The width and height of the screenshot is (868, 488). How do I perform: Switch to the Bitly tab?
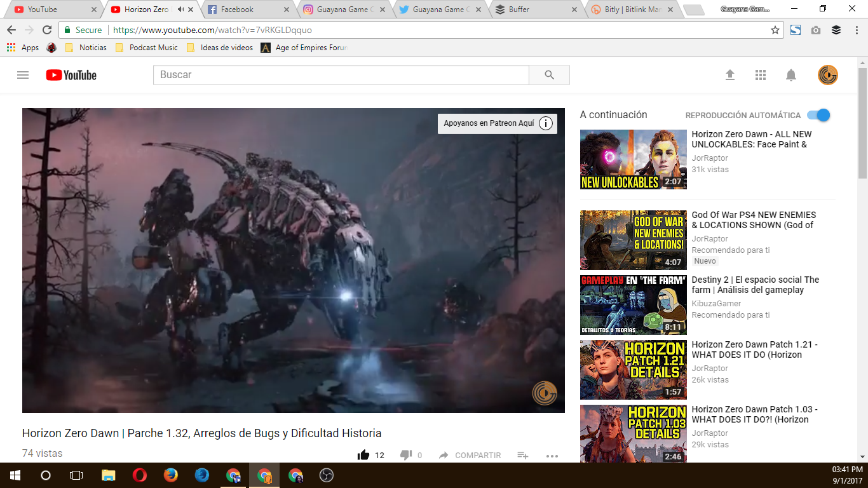point(632,10)
